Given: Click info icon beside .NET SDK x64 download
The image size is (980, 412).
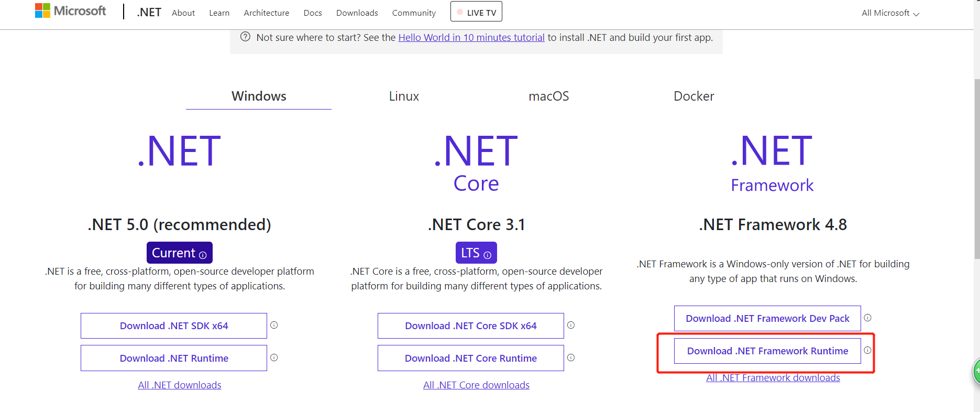Looking at the screenshot, I should tap(274, 325).
